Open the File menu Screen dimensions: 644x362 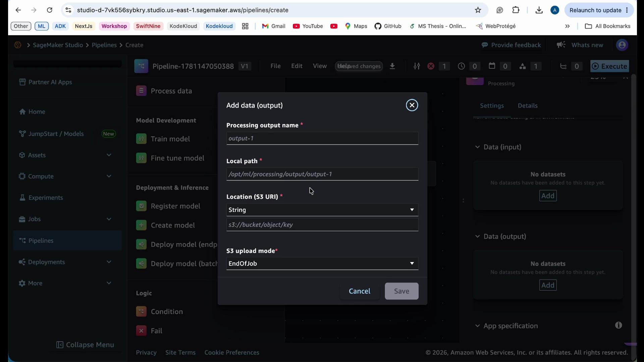(x=275, y=66)
